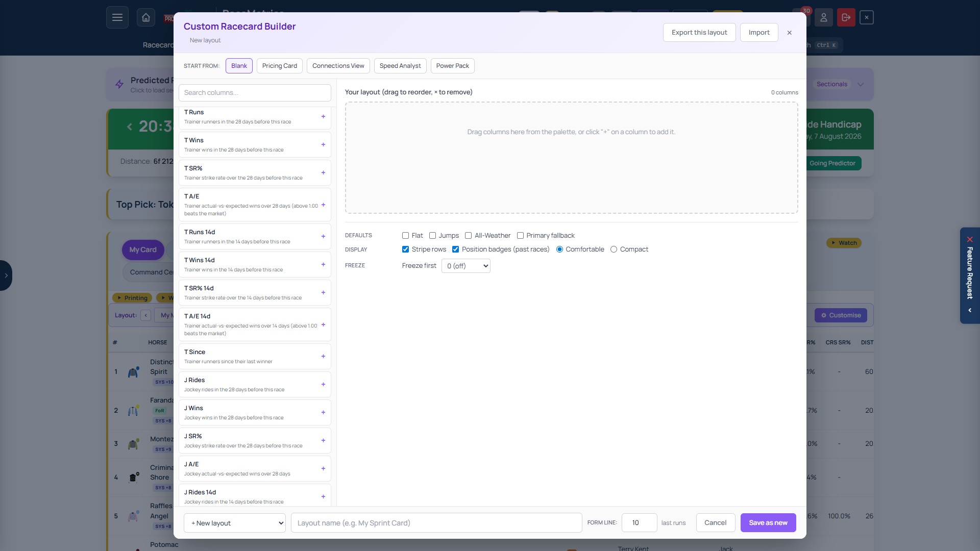Click the Import button
Image resolution: width=980 pixels, height=551 pixels.
(759, 33)
